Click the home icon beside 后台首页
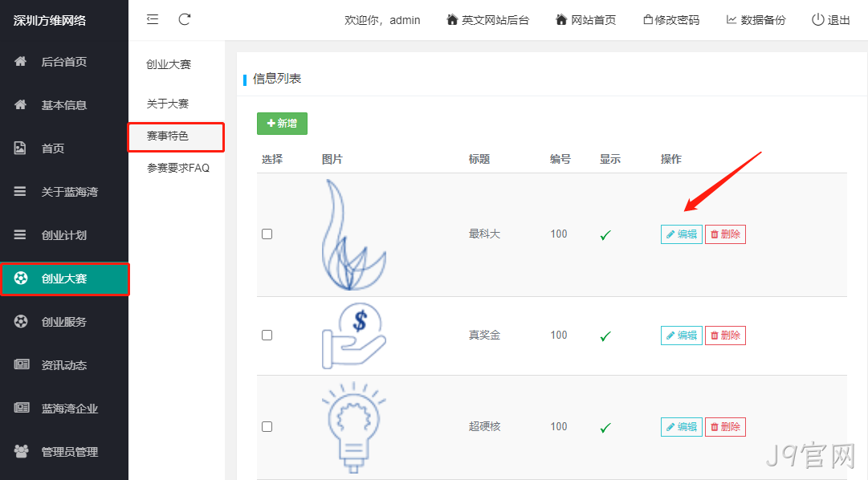The image size is (868, 480). point(21,62)
